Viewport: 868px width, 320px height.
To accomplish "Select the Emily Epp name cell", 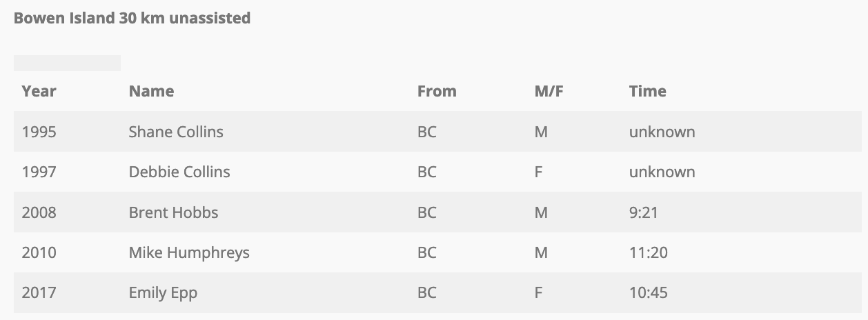I will pyautogui.click(x=163, y=293).
